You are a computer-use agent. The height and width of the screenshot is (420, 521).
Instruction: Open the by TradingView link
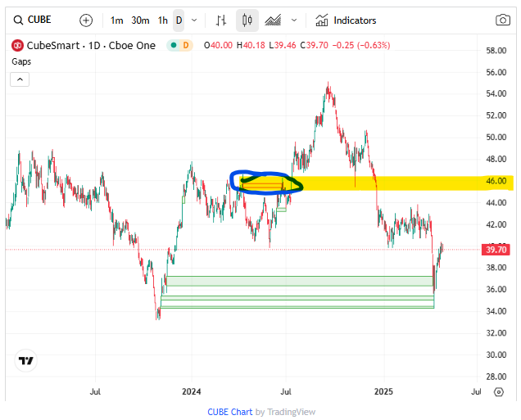(285, 412)
